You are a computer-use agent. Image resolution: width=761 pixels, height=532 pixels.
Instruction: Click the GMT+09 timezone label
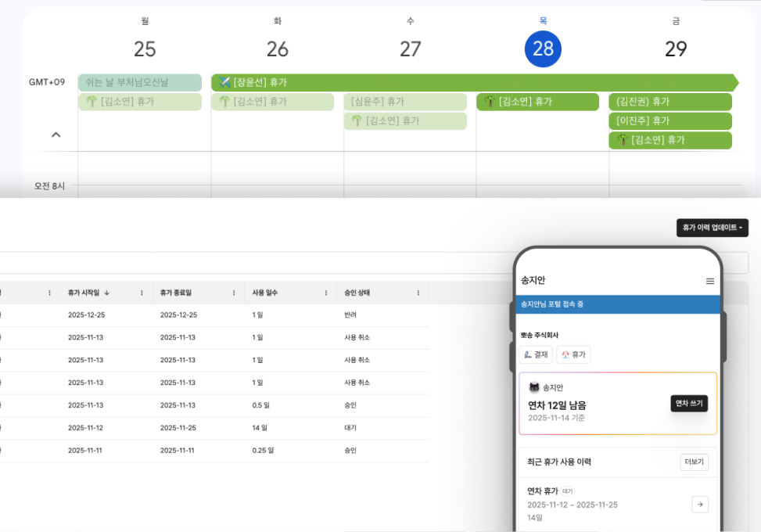coord(47,82)
